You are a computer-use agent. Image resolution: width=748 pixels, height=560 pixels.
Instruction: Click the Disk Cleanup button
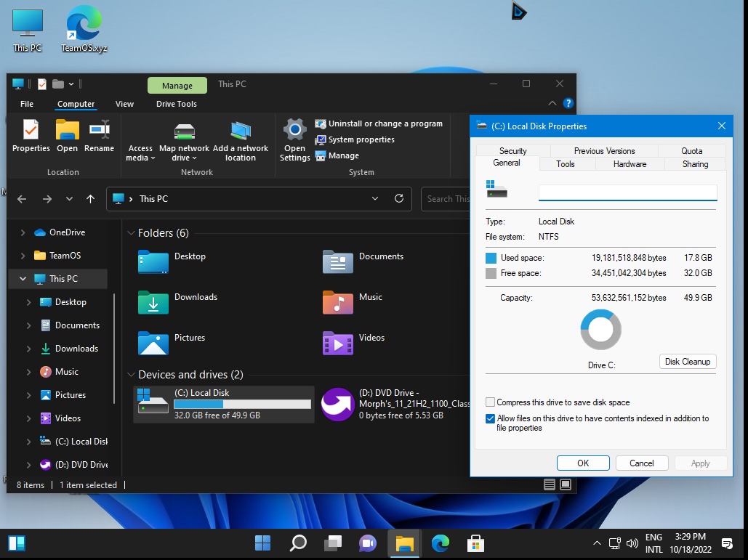[x=687, y=362]
